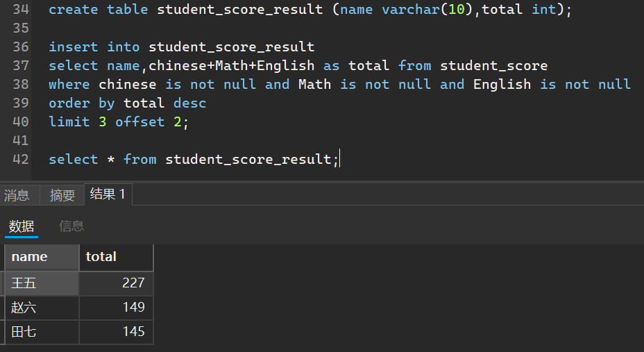This screenshot has height=352, width=644.
Task: Switch to the 摘要 tab
Action: click(x=62, y=194)
